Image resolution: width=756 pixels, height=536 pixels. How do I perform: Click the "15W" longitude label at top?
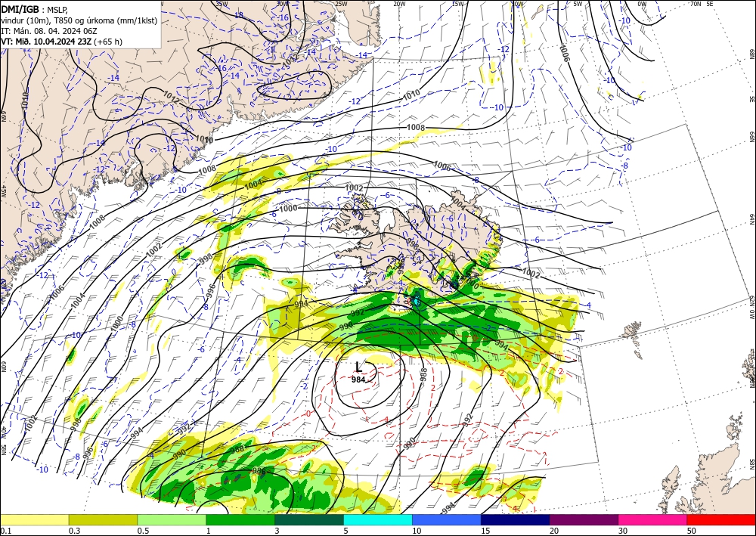457,4
